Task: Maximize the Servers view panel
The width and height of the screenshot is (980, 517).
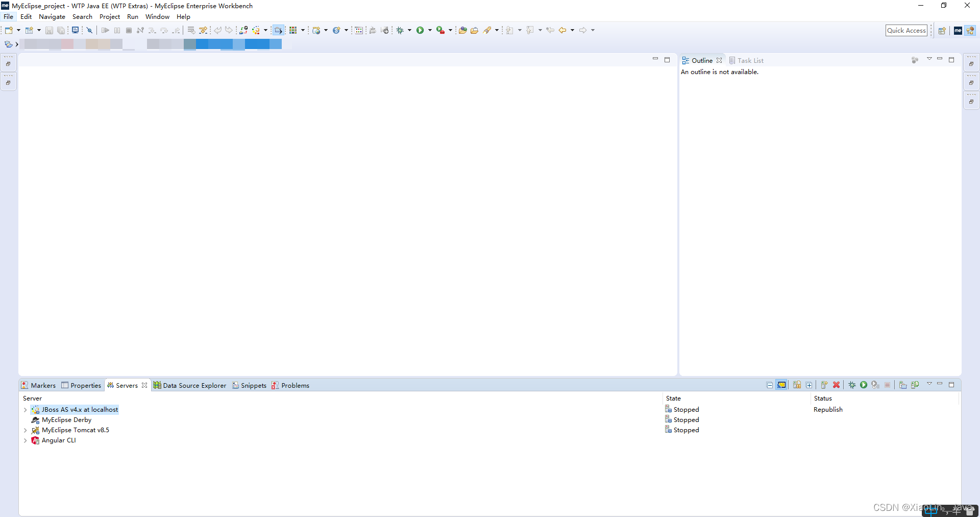Action: (951, 385)
